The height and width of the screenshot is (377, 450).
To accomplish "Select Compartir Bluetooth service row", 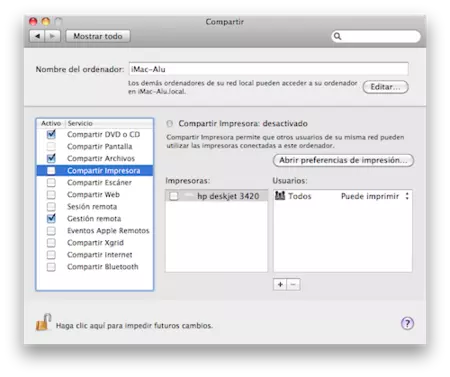I will [x=95, y=266].
